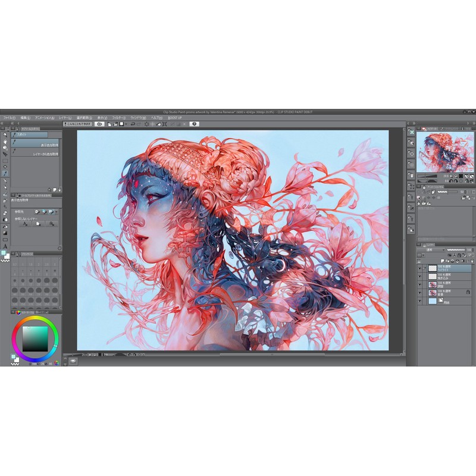
Task: Click the Save icon in command bar
Action: [x=121, y=124]
